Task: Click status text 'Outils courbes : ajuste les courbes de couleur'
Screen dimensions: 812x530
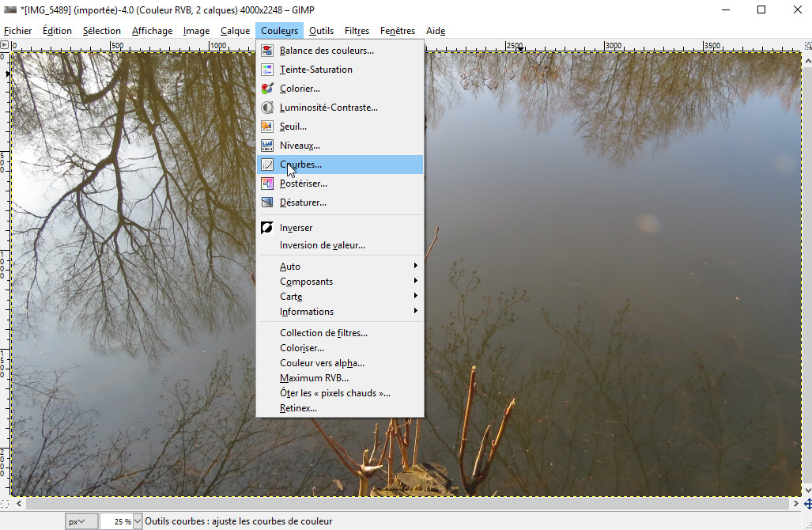Action: [239, 521]
